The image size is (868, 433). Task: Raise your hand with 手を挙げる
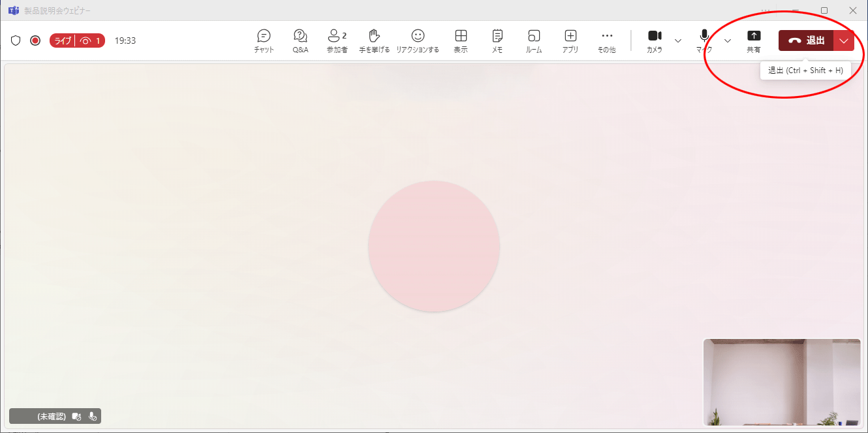[x=374, y=40]
